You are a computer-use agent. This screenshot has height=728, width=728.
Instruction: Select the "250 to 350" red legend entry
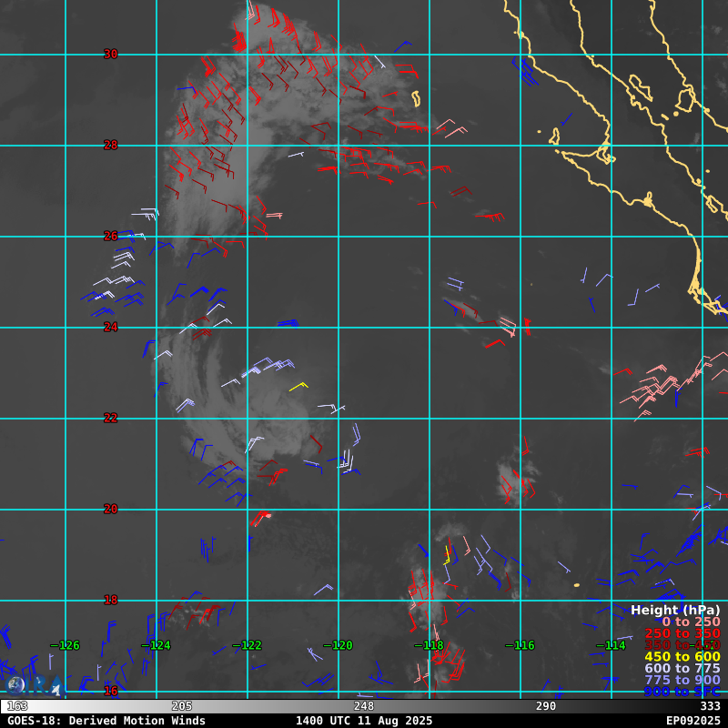coord(682,633)
